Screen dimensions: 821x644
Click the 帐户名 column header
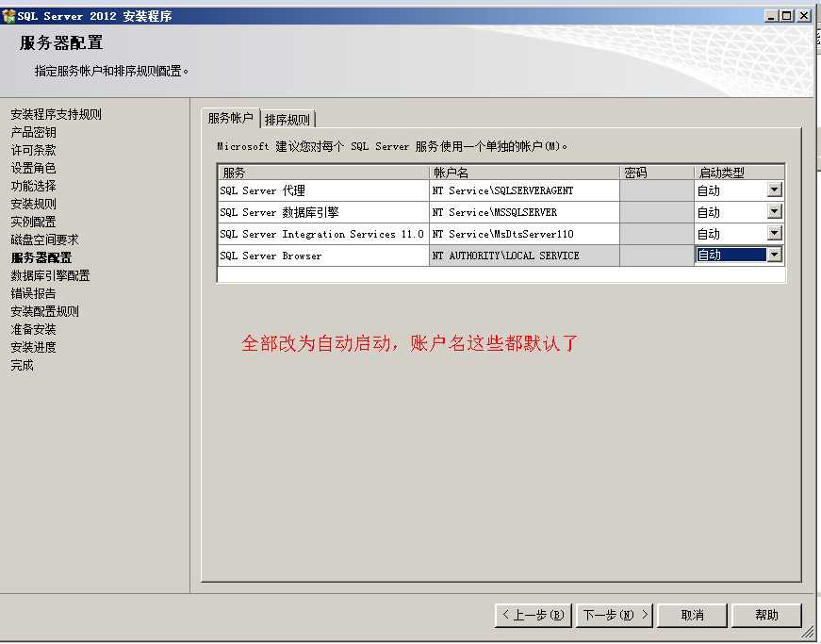coord(524,173)
